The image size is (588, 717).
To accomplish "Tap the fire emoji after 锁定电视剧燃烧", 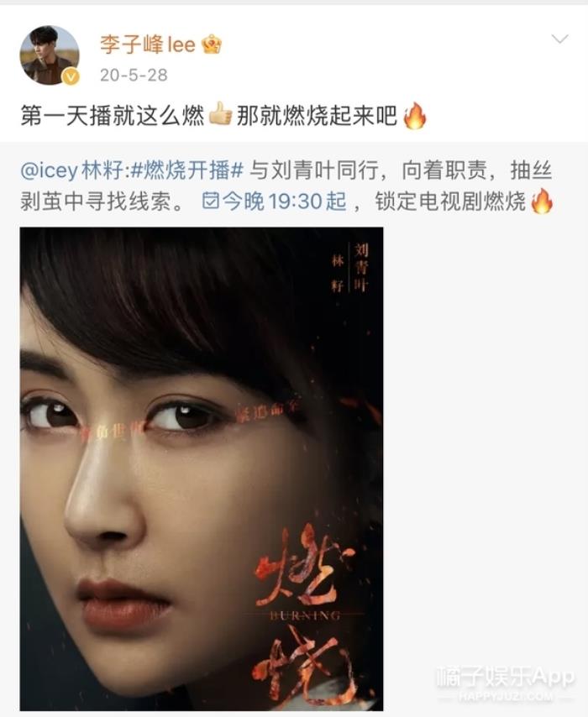I will click(x=542, y=201).
